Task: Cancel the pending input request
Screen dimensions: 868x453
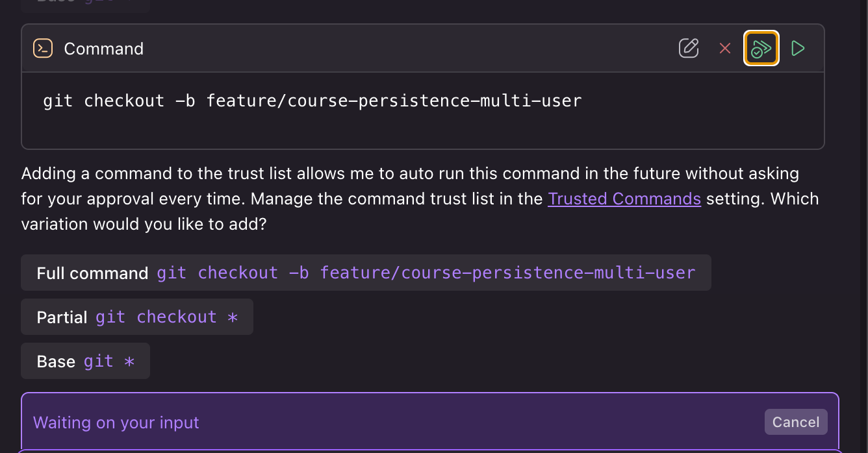Action: click(796, 422)
